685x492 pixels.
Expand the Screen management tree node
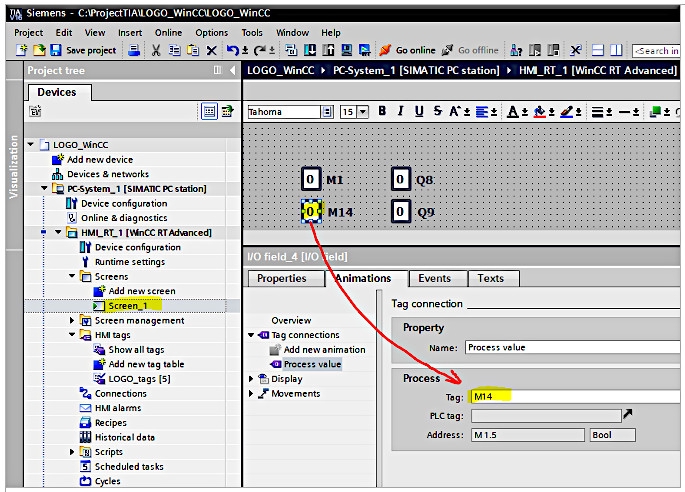pos(72,320)
